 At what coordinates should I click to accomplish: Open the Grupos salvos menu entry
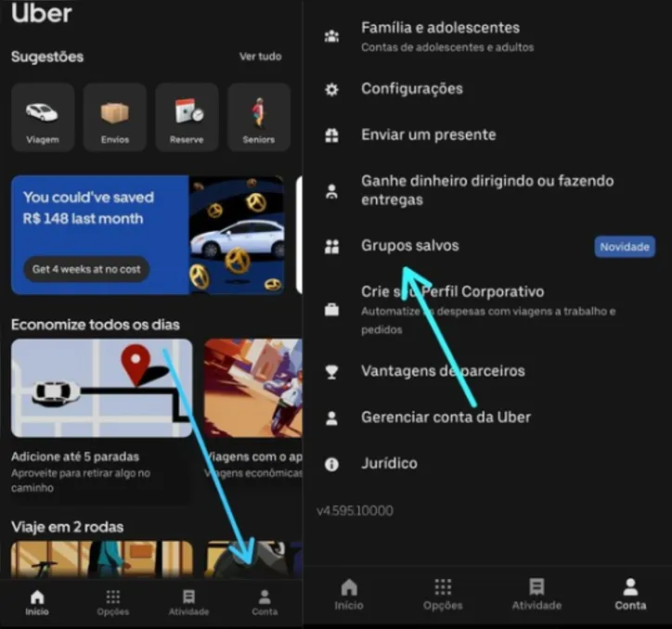pos(409,246)
